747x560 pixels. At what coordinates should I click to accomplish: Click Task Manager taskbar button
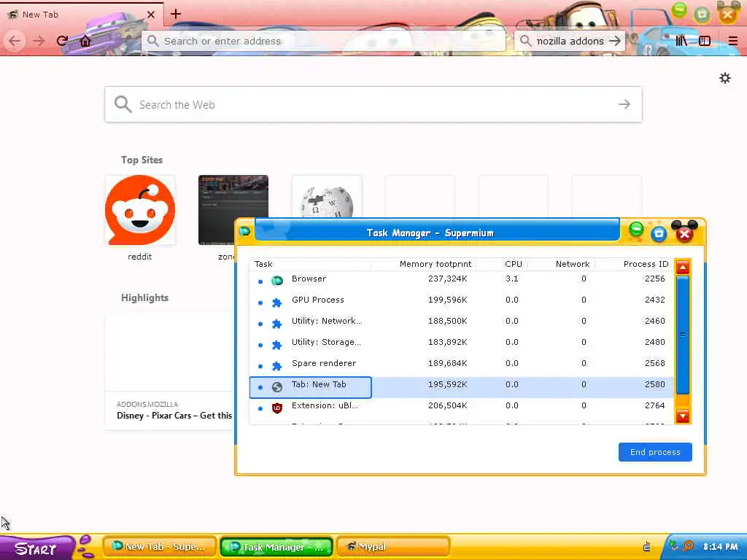(x=276, y=547)
